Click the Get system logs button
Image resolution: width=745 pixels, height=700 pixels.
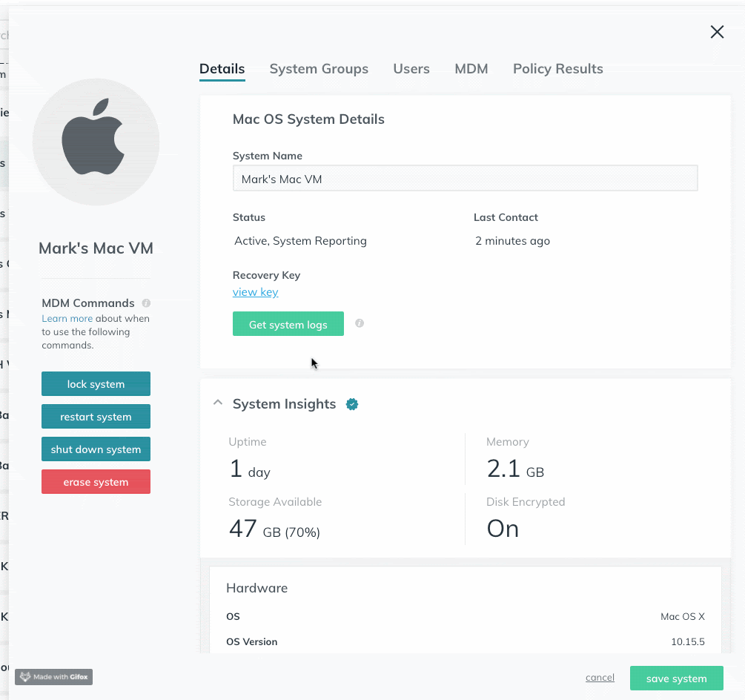click(x=288, y=324)
